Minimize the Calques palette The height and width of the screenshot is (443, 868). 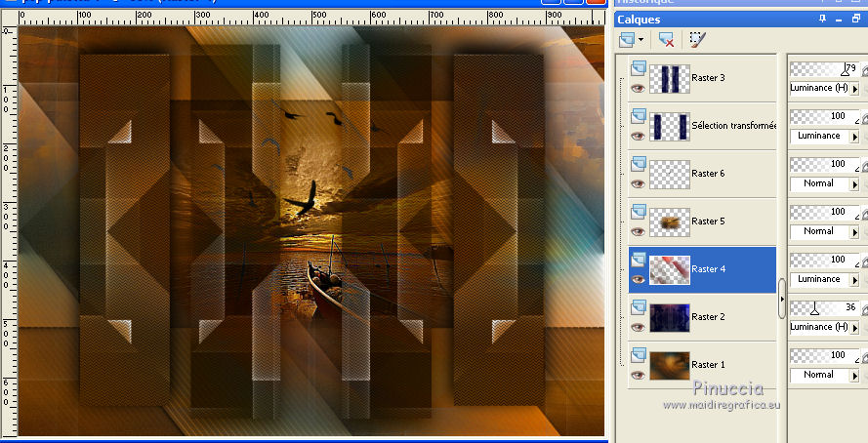[x=840, y=20]
